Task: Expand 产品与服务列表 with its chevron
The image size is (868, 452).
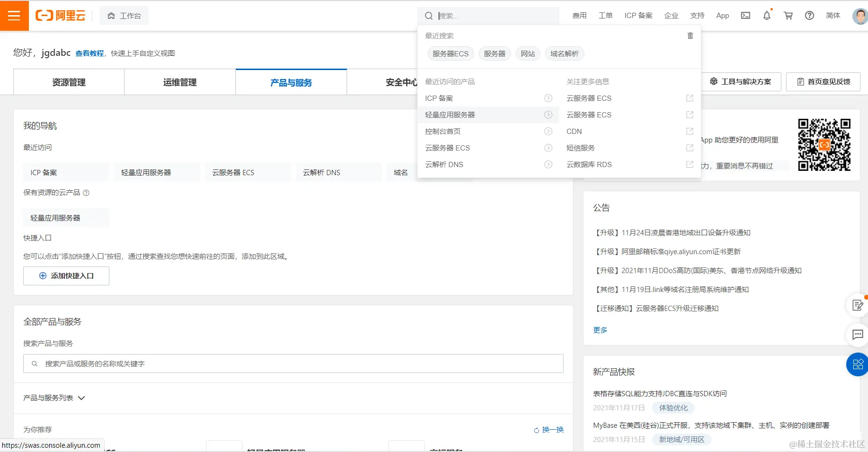Action: [x=81, y=398]
